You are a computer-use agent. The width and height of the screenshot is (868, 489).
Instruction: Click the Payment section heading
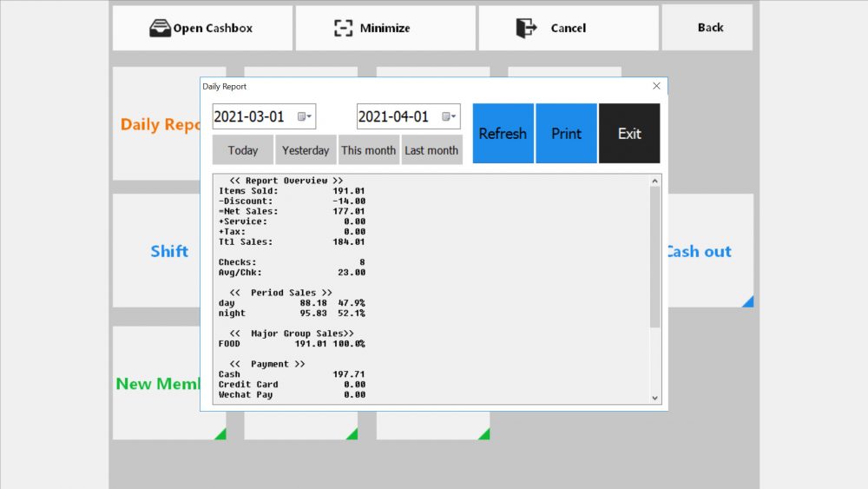[267, 364]
